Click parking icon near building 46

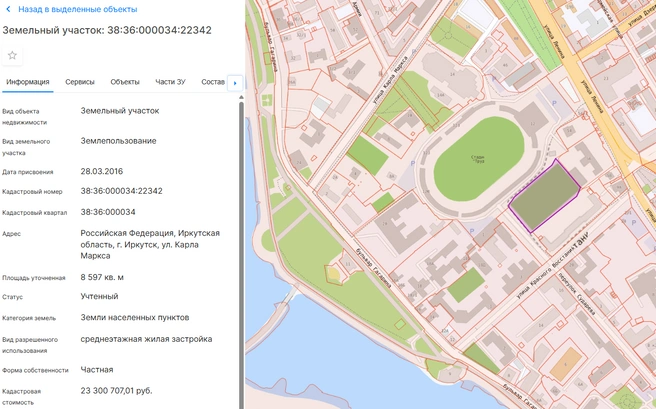click(x=494, y=79)
